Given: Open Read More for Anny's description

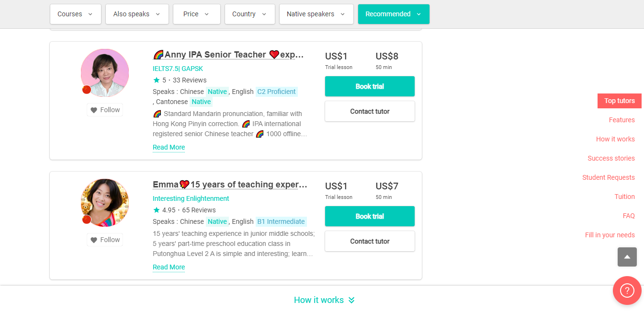Looking at the screenshot, I should [x=169, y=147].
